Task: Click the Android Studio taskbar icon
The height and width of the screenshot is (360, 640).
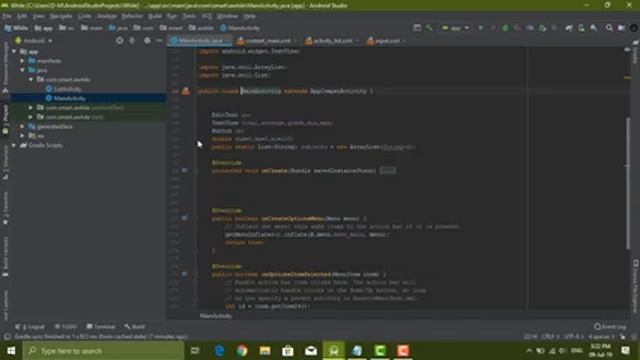Action: pyautogui.click(x=334, y=351)
